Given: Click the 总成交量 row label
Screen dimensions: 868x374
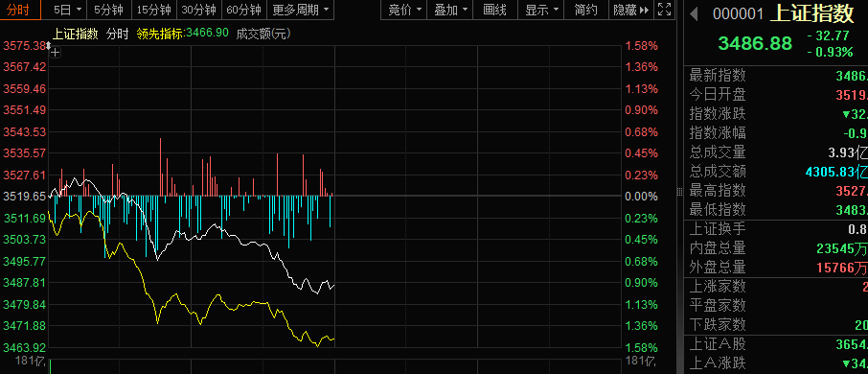Looking at the screenshot, I should tap(718, 152).
